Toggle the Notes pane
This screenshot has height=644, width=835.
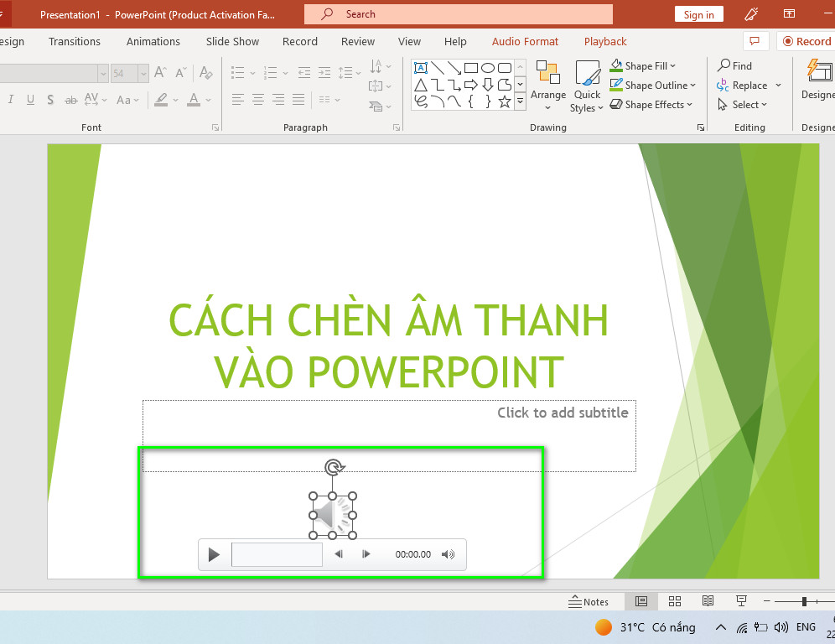click(x=588, y=602)
